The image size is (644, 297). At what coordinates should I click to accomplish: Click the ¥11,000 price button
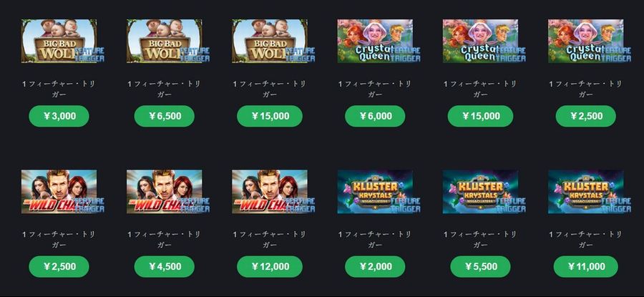click(585, 267)
